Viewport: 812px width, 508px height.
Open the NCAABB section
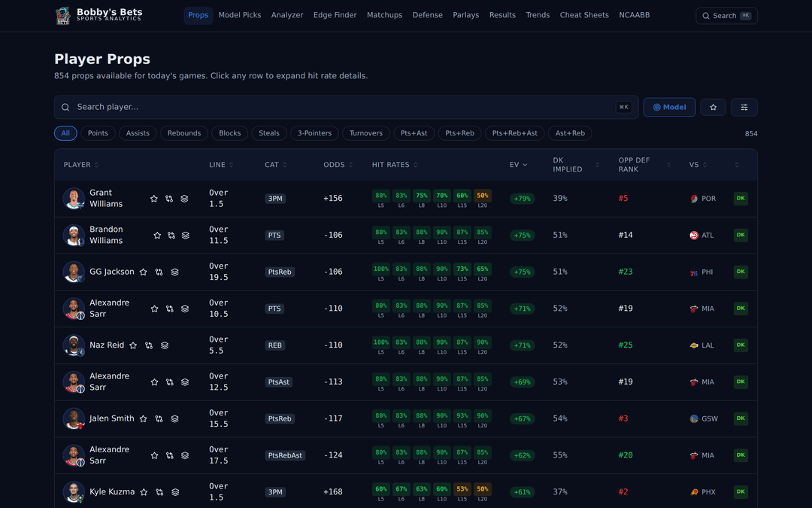pyautogui.click(x=635, y=16)
